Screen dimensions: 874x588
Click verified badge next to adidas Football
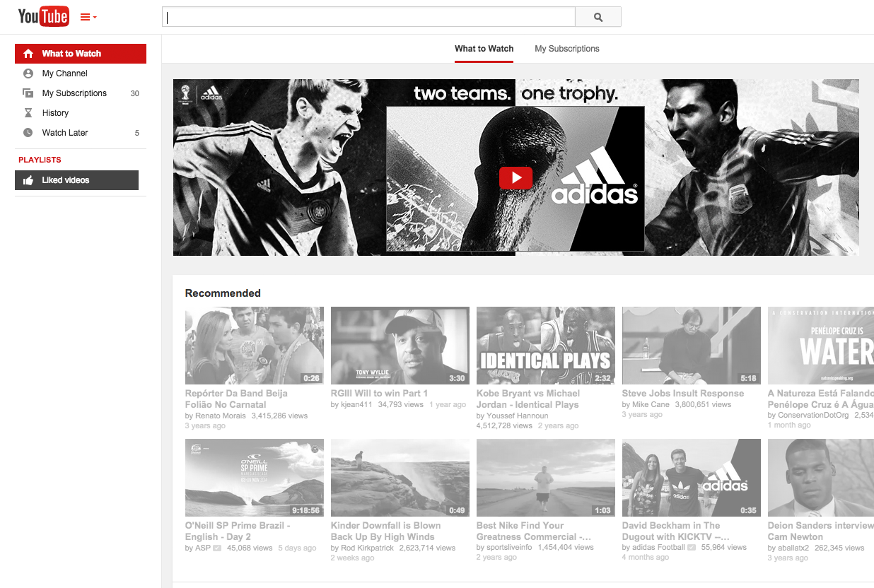coord(692,548)
